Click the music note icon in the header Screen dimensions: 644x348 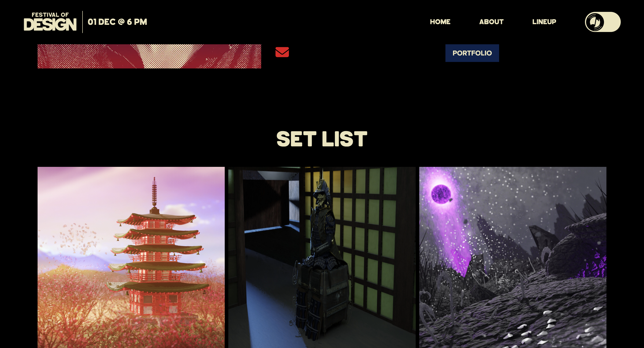(x=595, y=22)
